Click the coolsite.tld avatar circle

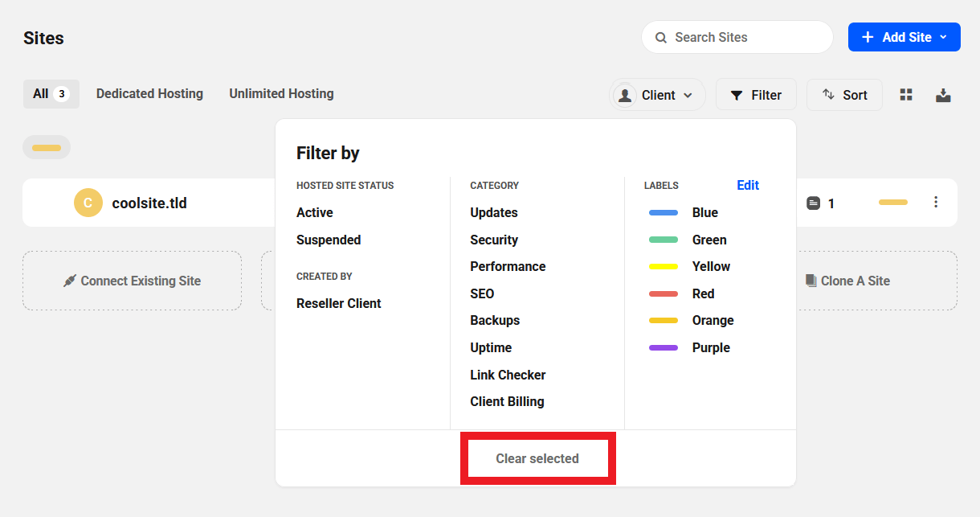[x=88, y=203]
